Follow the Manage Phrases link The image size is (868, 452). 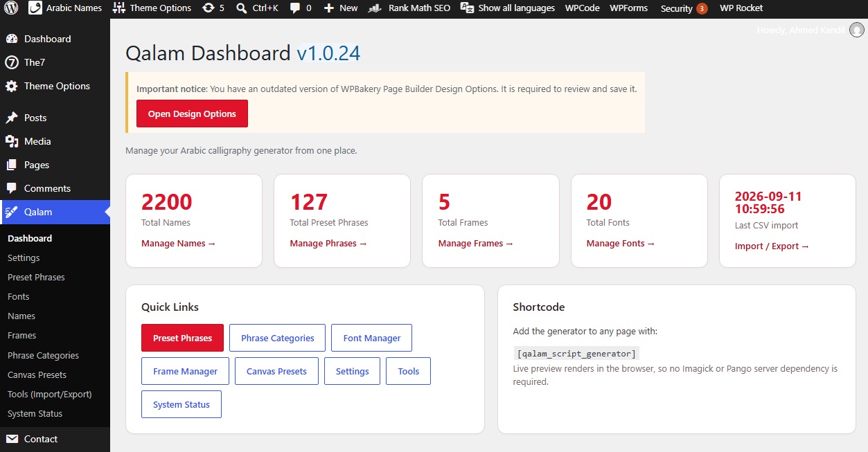[328, 243]
